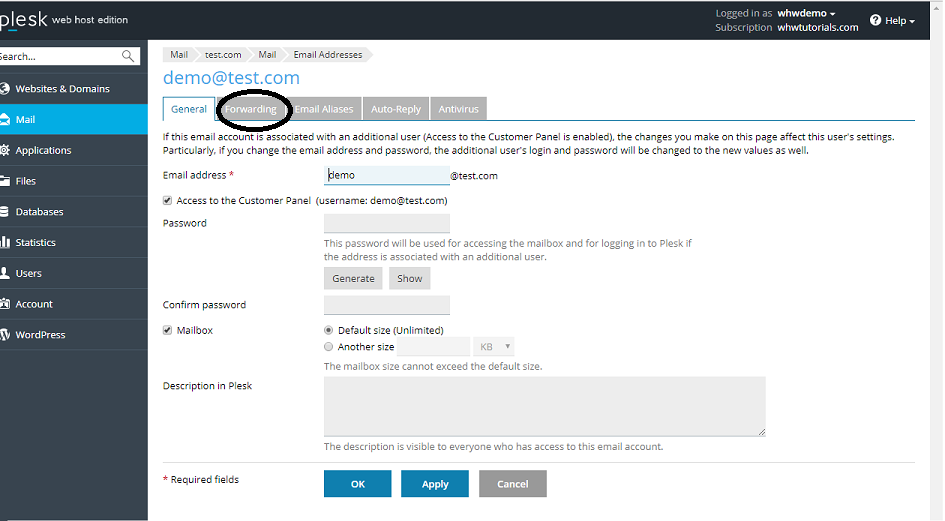Open Statistics via its bar chart icon

(x=5, y=243)
